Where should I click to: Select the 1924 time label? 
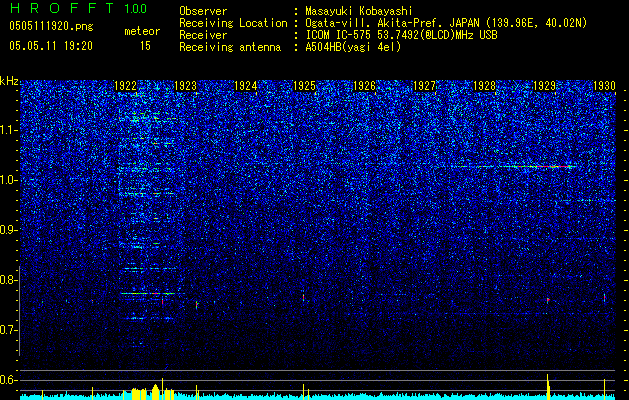coord(245,86)
